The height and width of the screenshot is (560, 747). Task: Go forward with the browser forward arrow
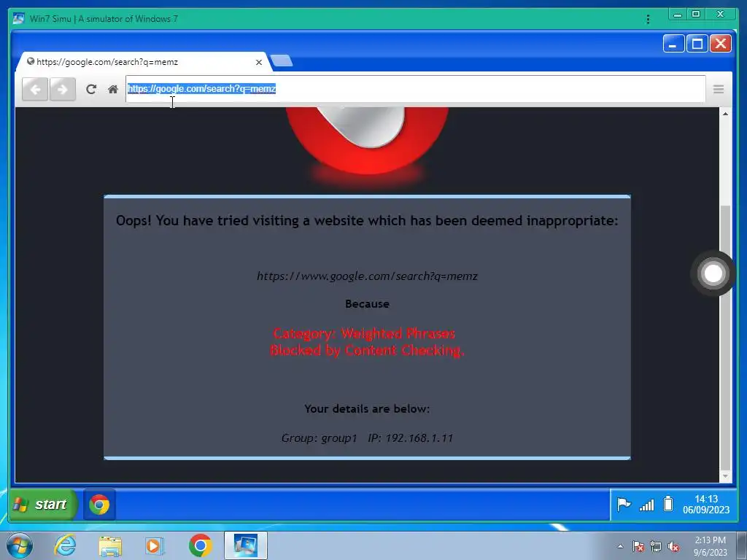pos(63,89)
